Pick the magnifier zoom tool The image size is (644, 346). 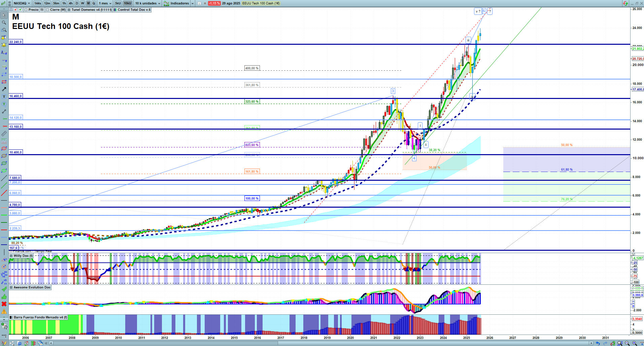4,23
